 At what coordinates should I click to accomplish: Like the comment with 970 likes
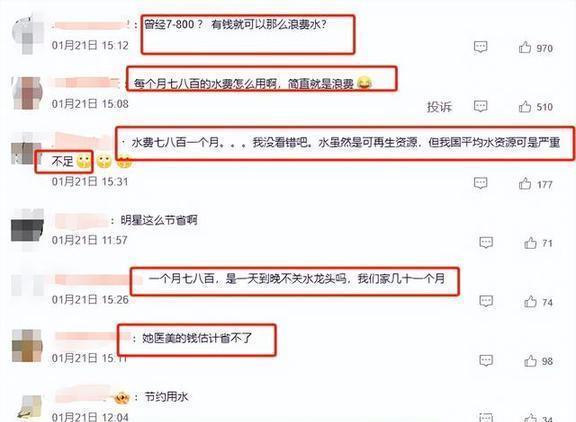pos(525,47)
